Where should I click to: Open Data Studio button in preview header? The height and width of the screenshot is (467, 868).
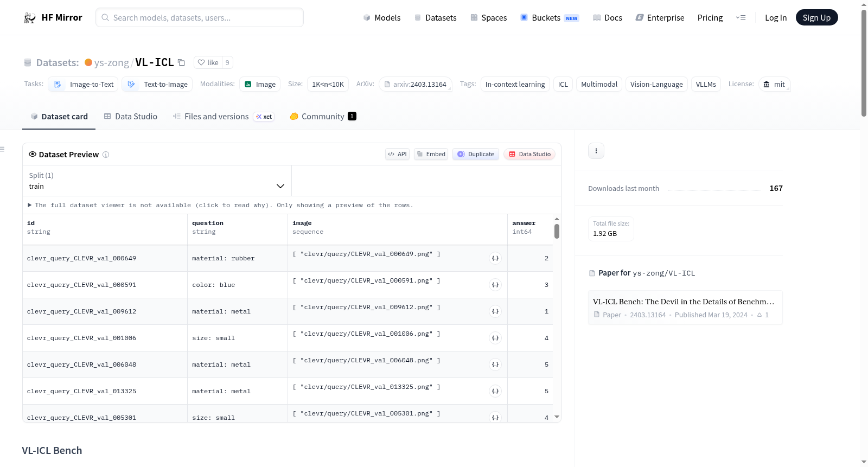(529, 154)
